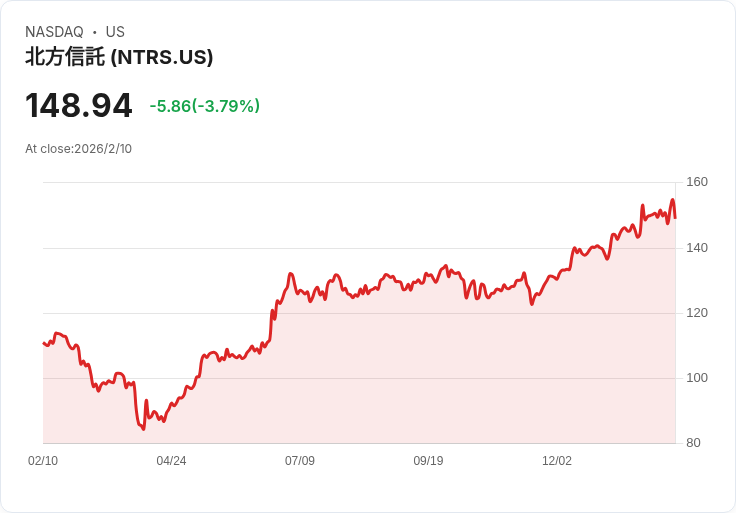Image resolution: width=736 pixels, height=513 pixels.
Task: Click the left start of the price line
Action: click(43, 343)
